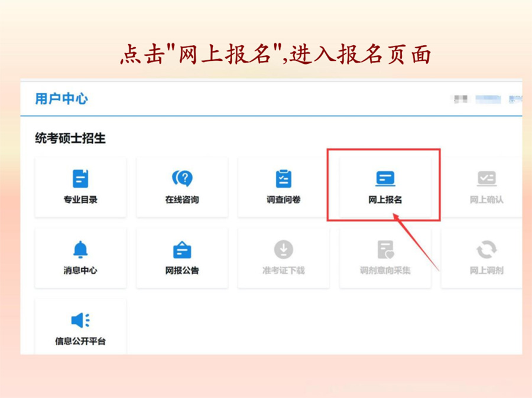
Task: Open the 消息中心 bell icon
Action: tap(80, 250)
